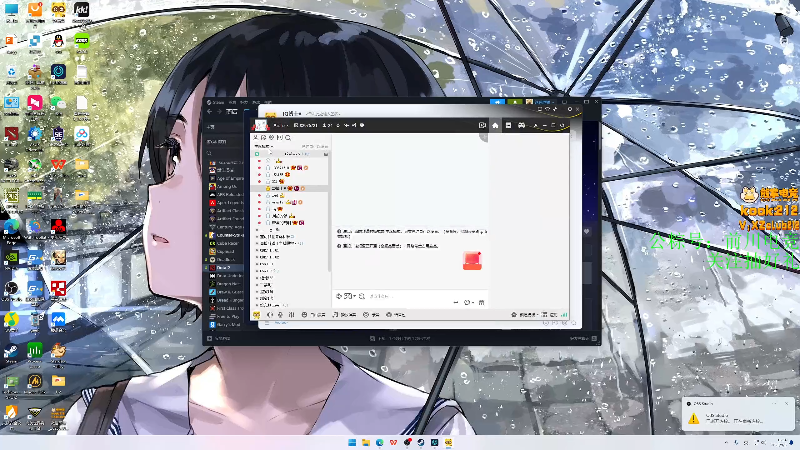Open the Windows Start menu

pyautogui.click(x=352, y=442)
